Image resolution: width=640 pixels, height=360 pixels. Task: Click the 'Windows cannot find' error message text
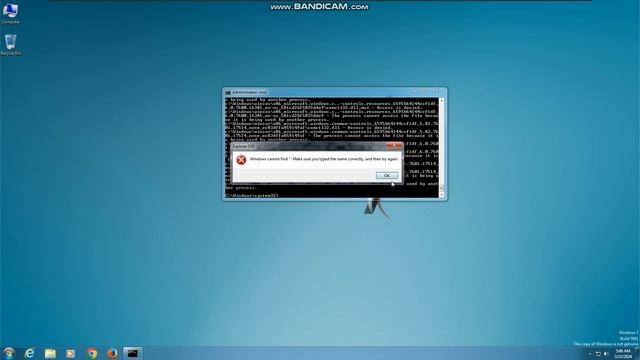[324, 159]
